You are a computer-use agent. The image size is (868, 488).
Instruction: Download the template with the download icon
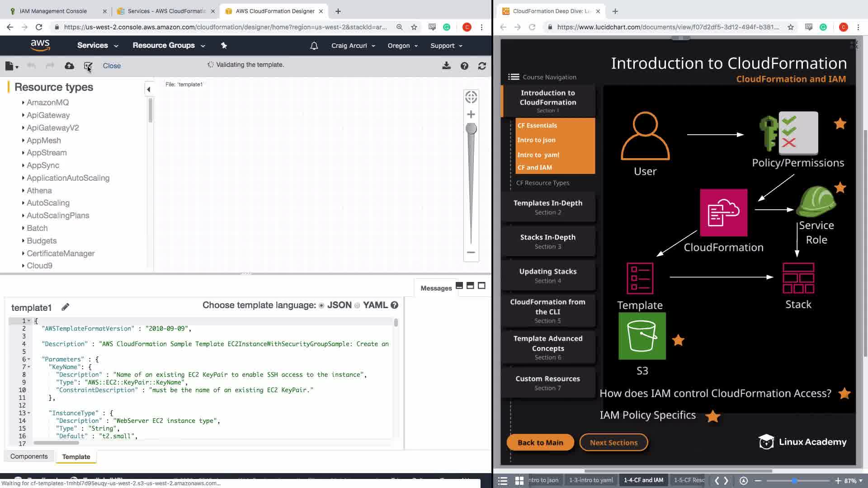click(x=446, y=66)
